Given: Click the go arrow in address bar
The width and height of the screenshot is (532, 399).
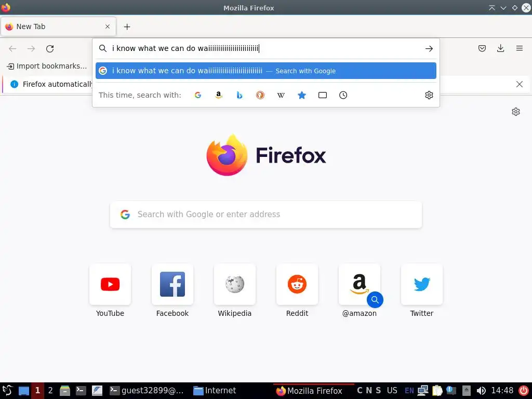Looking at the screenshot, I should pyautogui.click(x=429, y=48).
